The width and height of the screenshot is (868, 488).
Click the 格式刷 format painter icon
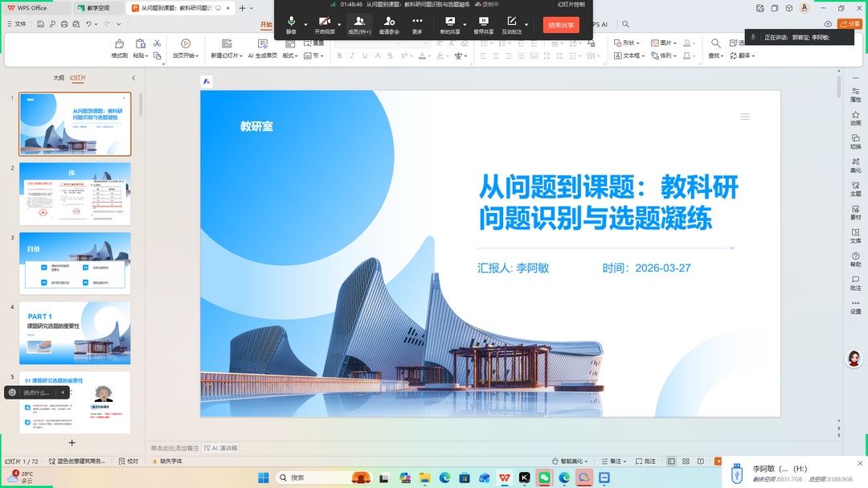[119, 48]
